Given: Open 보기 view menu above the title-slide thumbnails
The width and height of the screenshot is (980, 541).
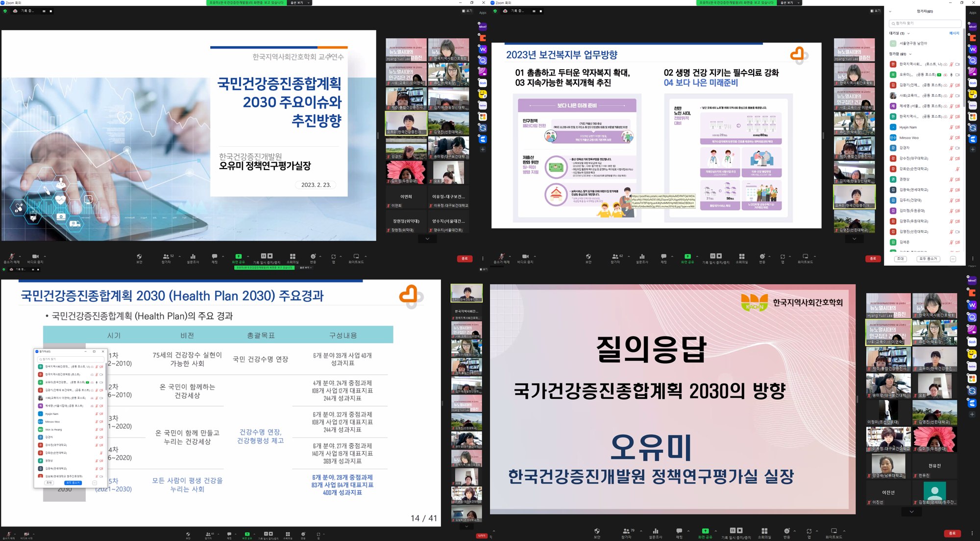Looking at the screenshot, I should click(x=467, y=11).
